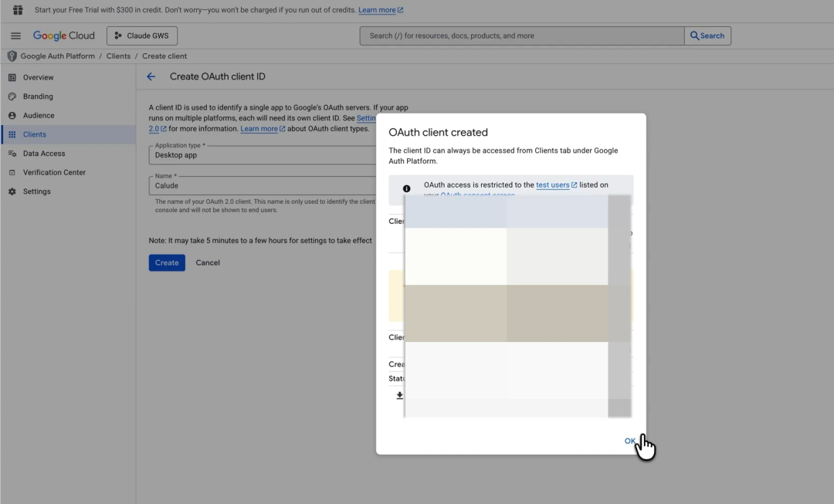Expand the Application type dropdown
Viewport: 834px width, 504px height.
point(263,155)
